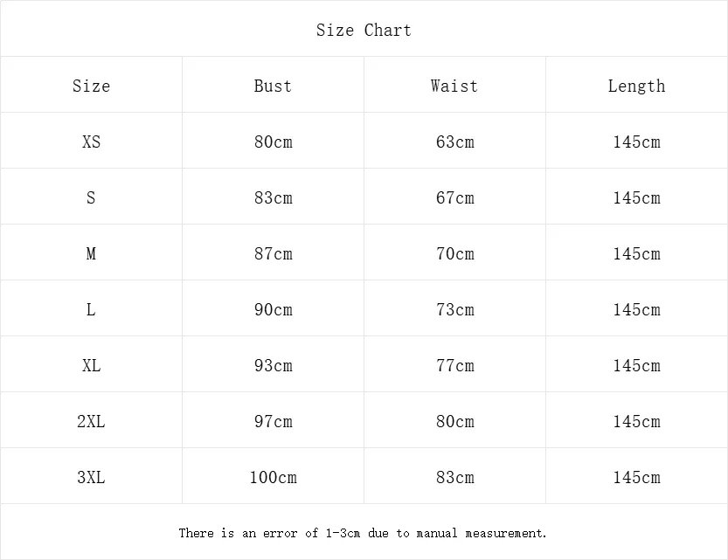The height and width of the screenshot is (560, 728).
Task: Click the Size column header
Action: click(91, 86)
